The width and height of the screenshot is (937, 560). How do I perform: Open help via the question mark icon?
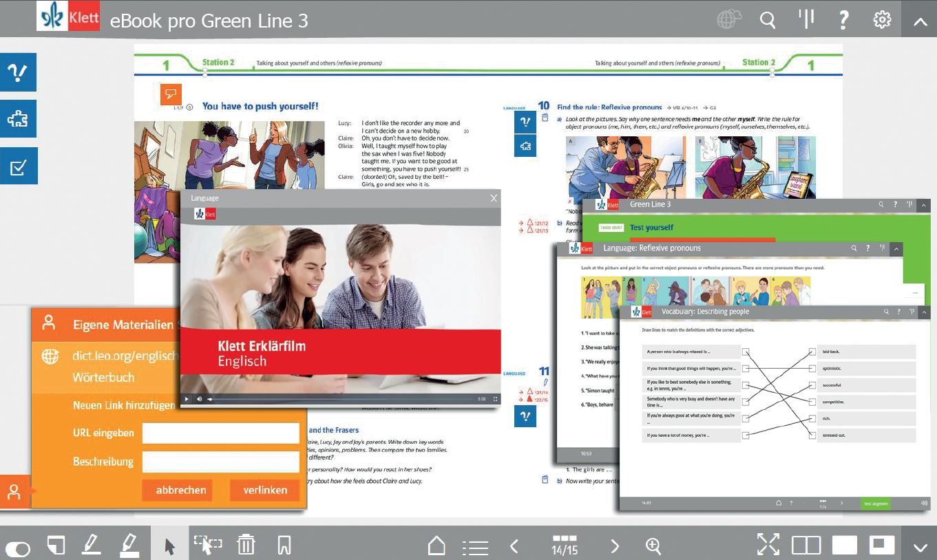843,20
